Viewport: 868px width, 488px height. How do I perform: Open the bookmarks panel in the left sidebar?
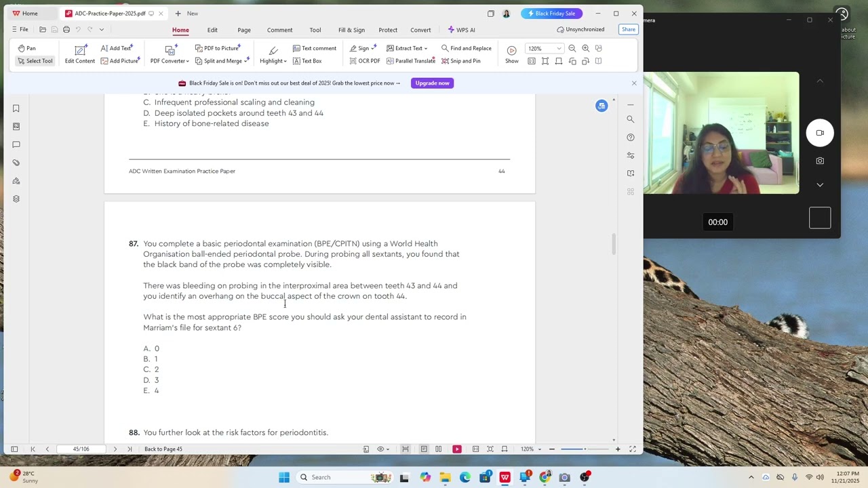click(16, 108)
